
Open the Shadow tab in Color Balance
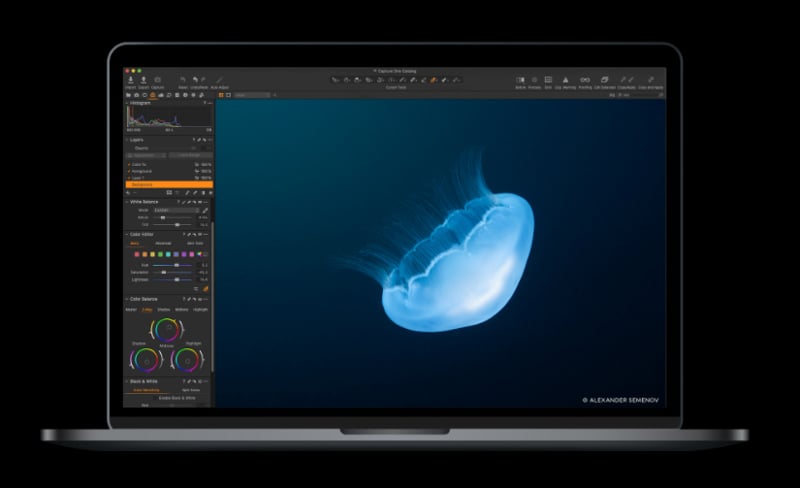click(164, 309)
